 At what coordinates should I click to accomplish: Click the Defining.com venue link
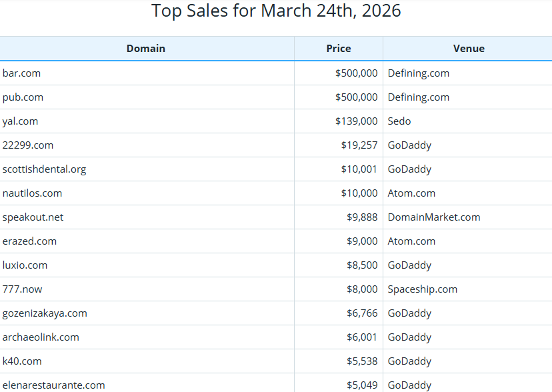[418, 73]
